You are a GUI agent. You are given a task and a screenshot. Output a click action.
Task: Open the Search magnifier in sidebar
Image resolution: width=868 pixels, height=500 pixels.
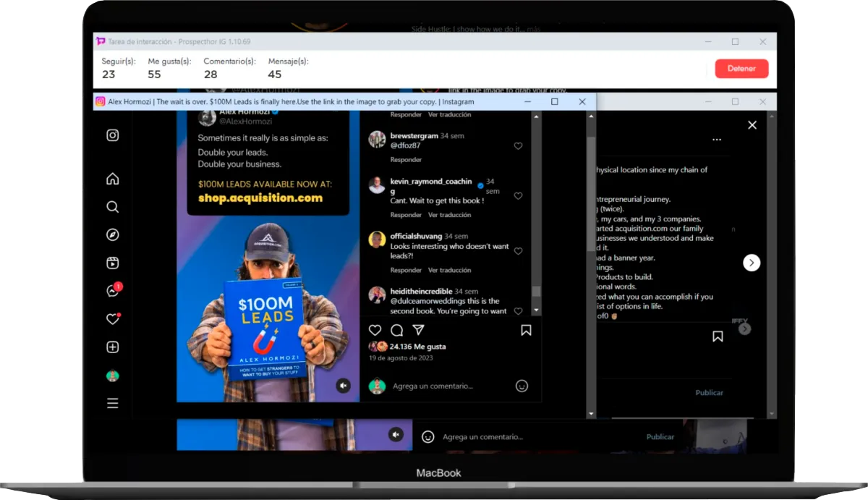coord(113,207)
